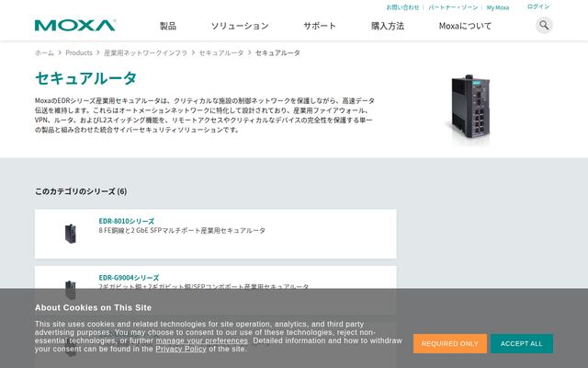
Task: Open the サポート menu
Action: pyautogui.click(x=320, y=26)
